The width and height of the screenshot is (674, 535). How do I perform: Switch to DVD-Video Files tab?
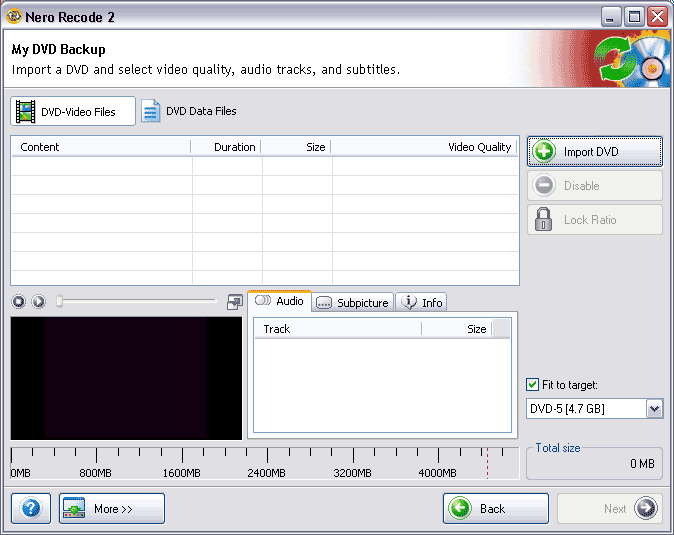(73, 111)
